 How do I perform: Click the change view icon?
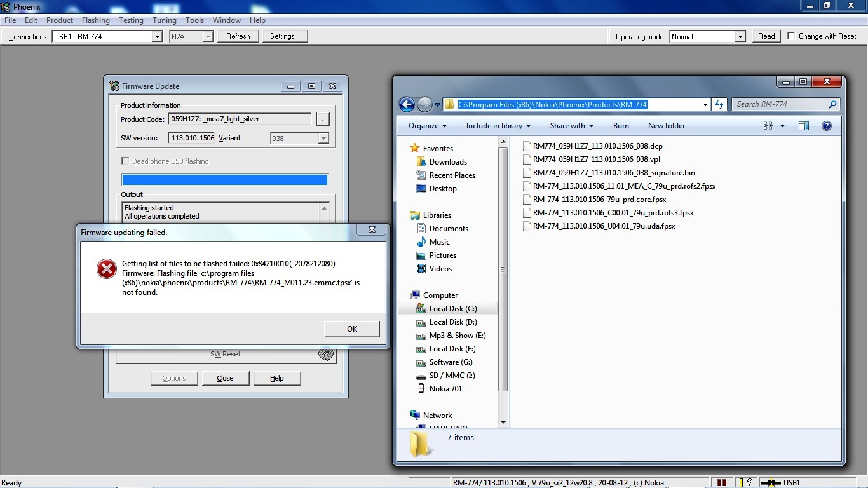point(768,126)
